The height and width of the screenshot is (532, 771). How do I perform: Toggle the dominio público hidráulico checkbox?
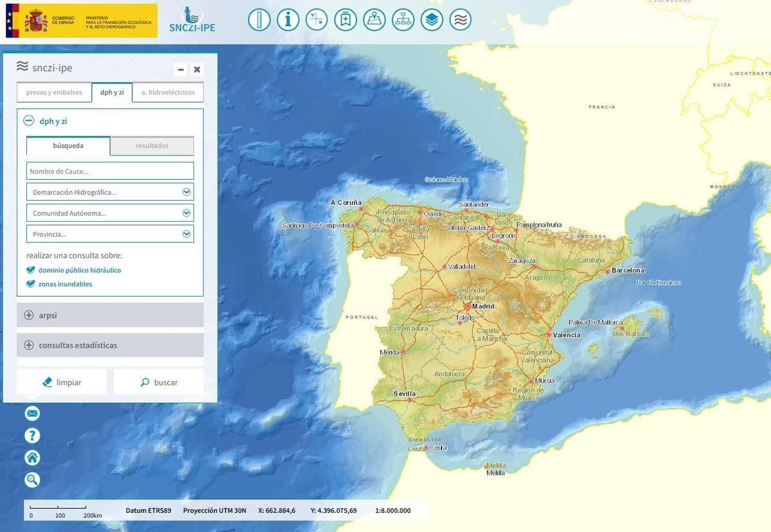coord(31,270)
